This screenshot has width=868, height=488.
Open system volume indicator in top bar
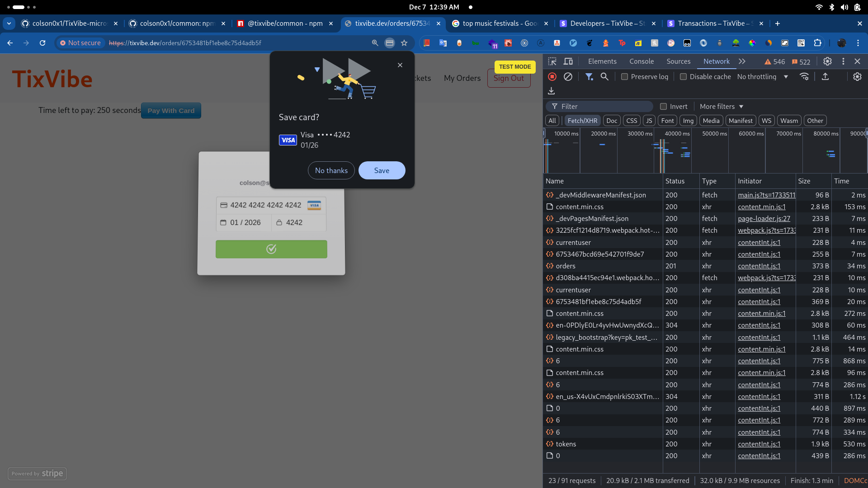[844, 7]
